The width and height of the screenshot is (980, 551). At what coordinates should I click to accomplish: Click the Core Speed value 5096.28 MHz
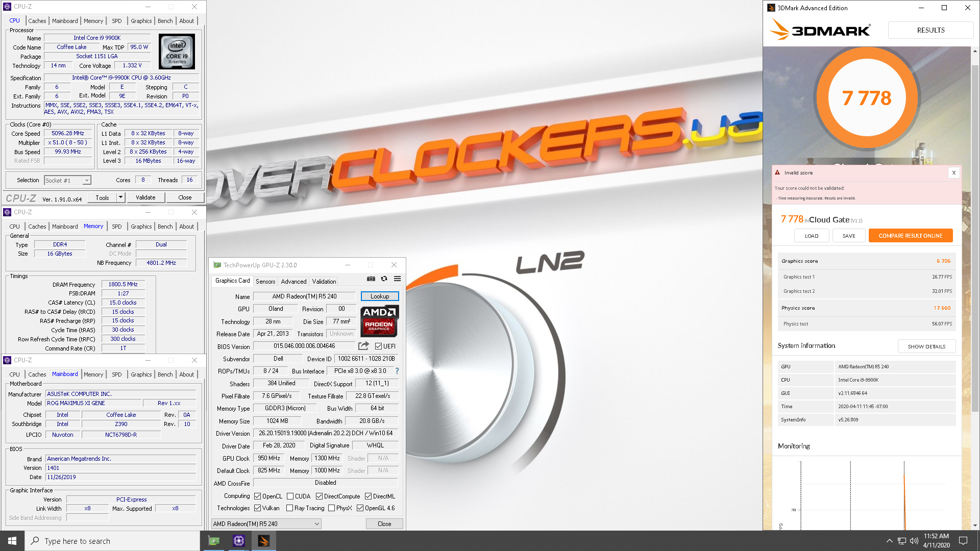tap(68, 133)
